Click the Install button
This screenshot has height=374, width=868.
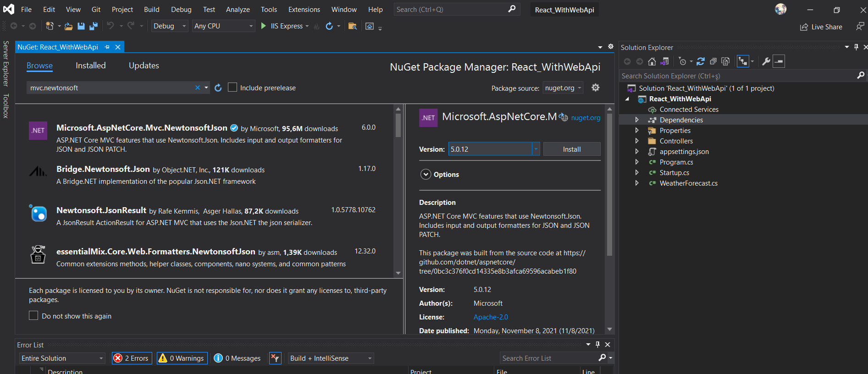(x=571, y=149)
